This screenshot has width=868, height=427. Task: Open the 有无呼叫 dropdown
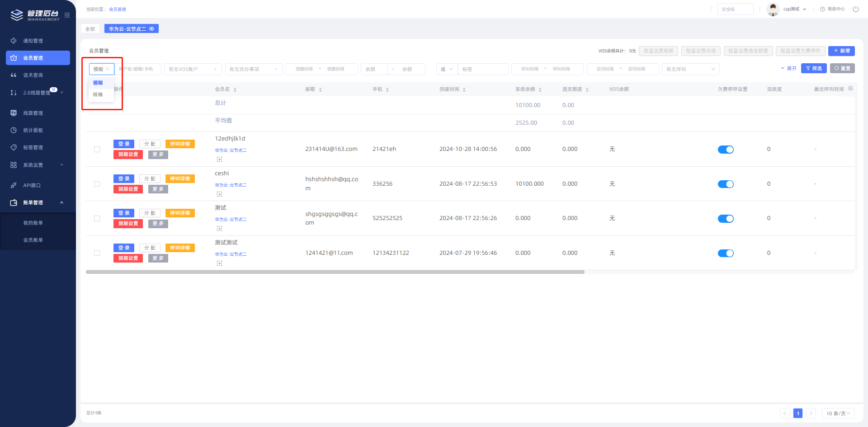[691, 69]
